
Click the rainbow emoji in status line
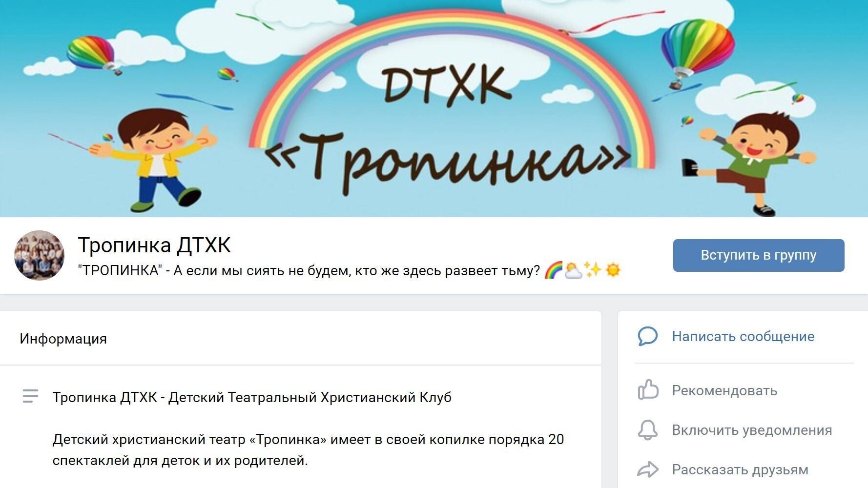(553, 270)
